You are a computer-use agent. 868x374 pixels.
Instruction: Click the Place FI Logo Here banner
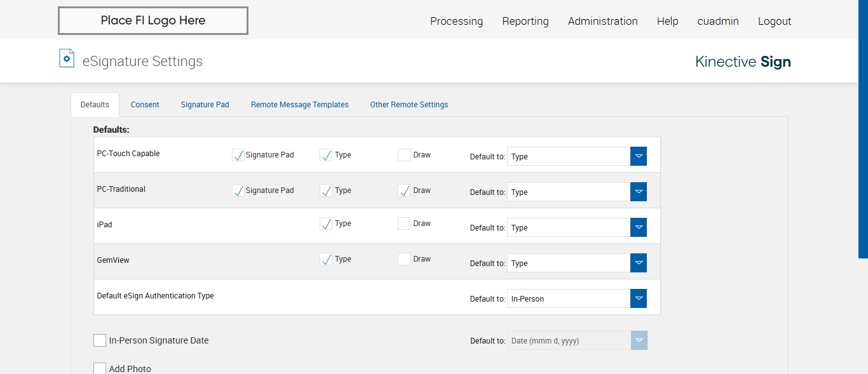153,21
